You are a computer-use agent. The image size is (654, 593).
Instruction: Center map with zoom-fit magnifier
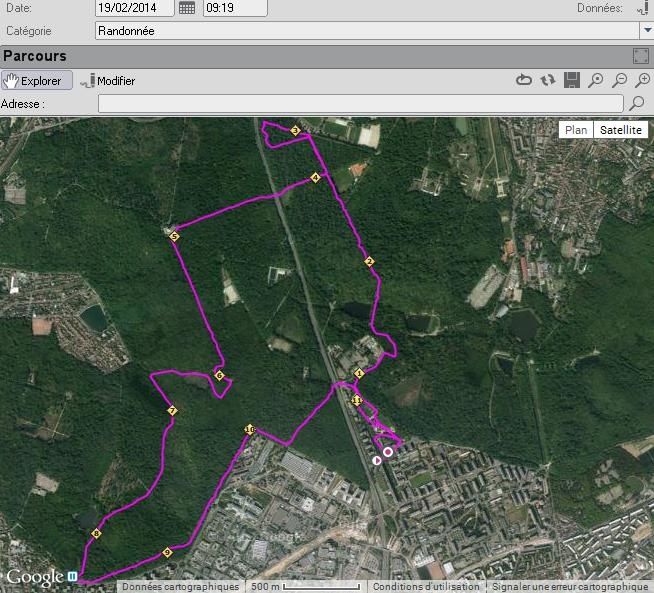(596, 81)
